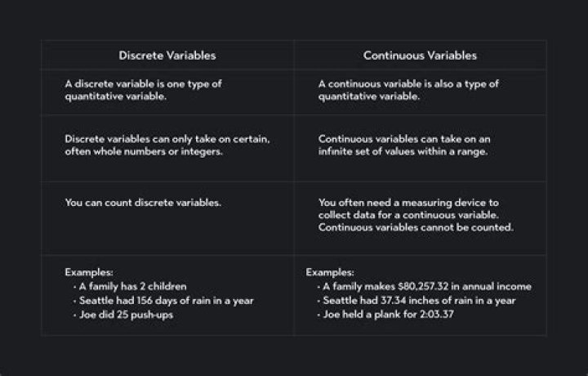The image size is (588, 376).
Task: Click the 'Discrete variables can only take on certain' text
Action: 167,139
